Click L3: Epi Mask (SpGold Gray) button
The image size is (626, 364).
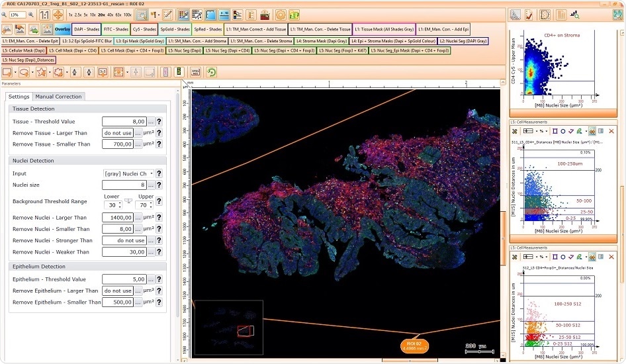pyautogui.click(x=140, y=41)
